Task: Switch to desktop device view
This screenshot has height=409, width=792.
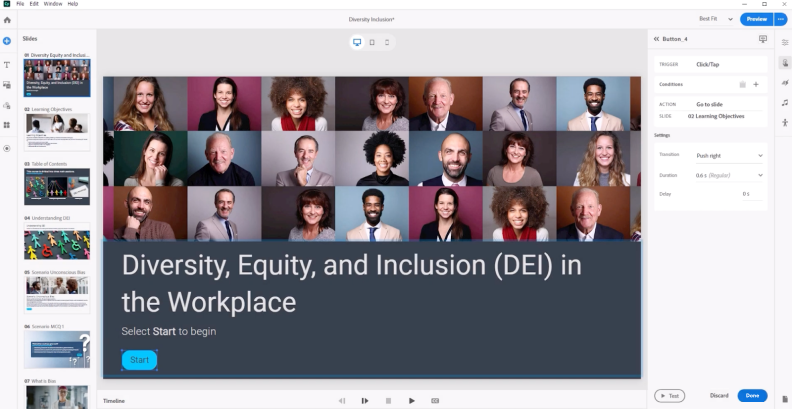Action: (357, 42)
